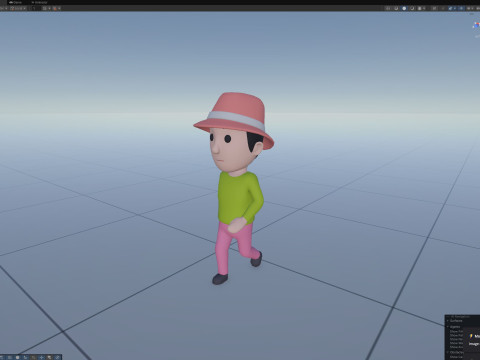The height and width of the screenshot is (360, 480).
Task: Open the Global handle rotation dropdown
Action: coord(18,8)
